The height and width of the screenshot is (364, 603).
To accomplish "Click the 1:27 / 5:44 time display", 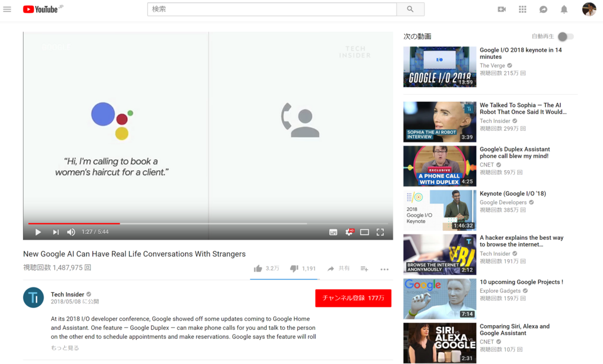I will point(95,232).
